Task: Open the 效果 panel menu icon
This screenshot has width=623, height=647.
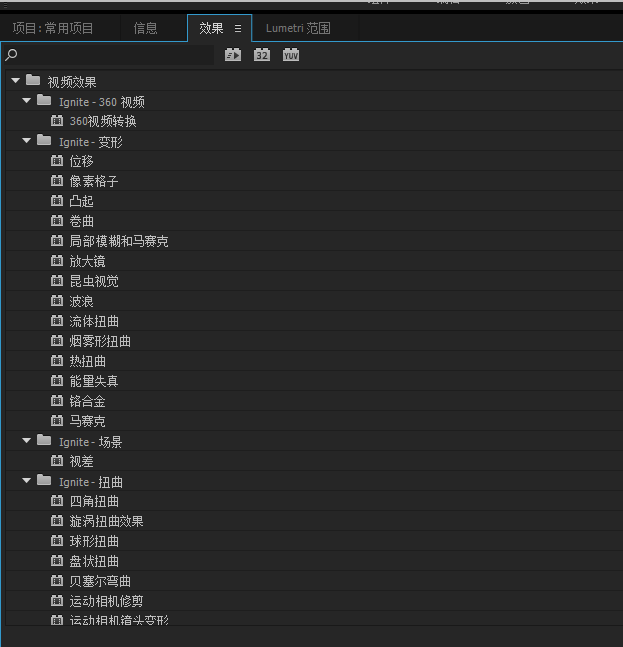Action: (238, 28)
